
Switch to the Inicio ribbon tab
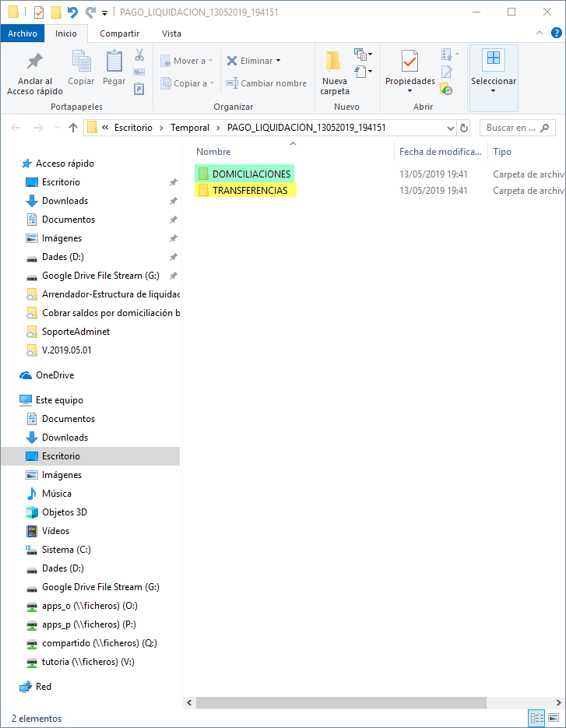pyautogui.click(x=66, y=33)
